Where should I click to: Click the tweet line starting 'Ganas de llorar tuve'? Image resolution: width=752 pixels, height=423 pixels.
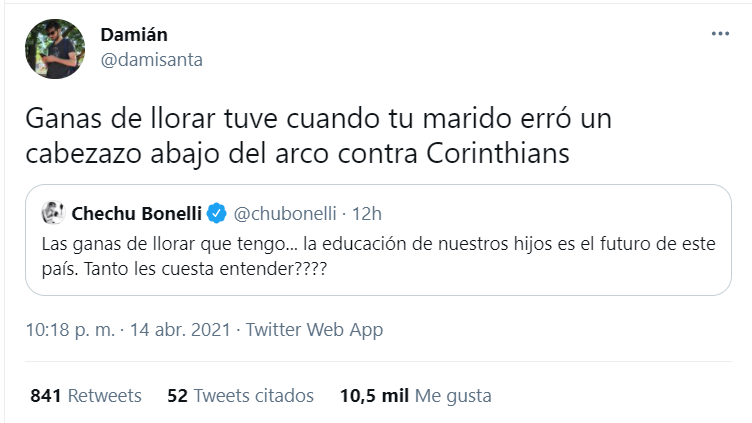point(318,119)
